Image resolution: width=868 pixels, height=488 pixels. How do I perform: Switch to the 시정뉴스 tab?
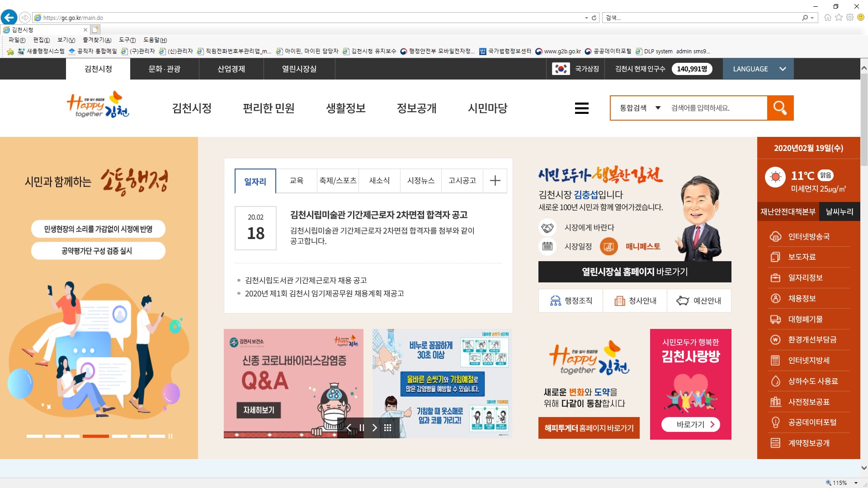420,181
